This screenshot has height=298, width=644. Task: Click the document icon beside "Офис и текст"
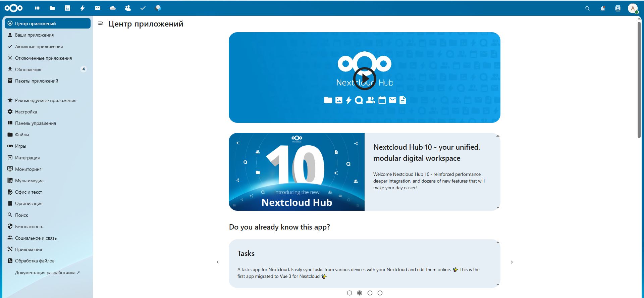click(10, 192)
